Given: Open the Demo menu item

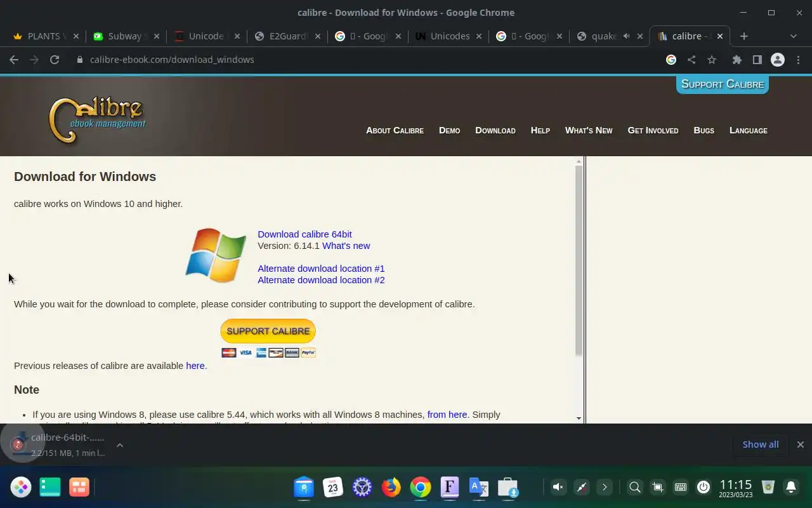Looking at the screenshot, I should [449, 130].
